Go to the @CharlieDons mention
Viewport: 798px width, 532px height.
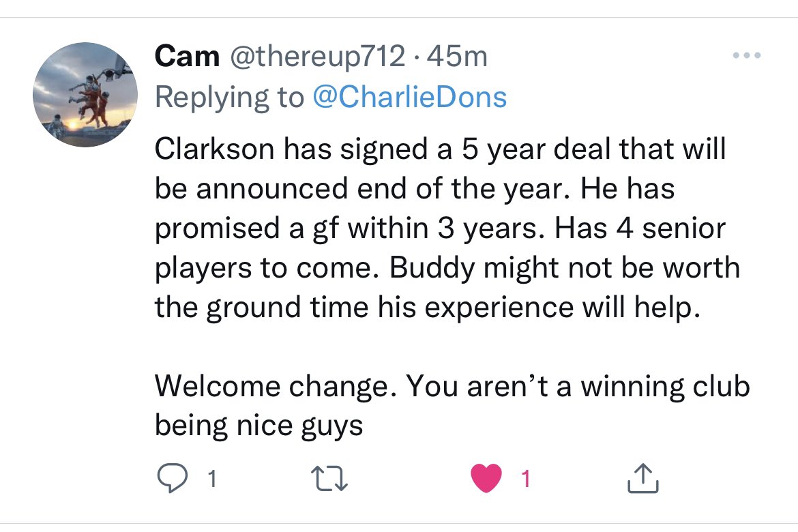click(x=409, y=97)
